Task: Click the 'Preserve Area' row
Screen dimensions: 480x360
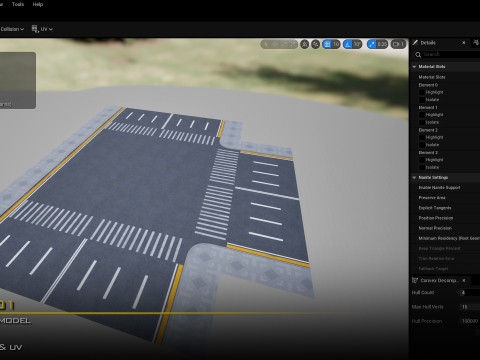Action: (x=445, y=198)
